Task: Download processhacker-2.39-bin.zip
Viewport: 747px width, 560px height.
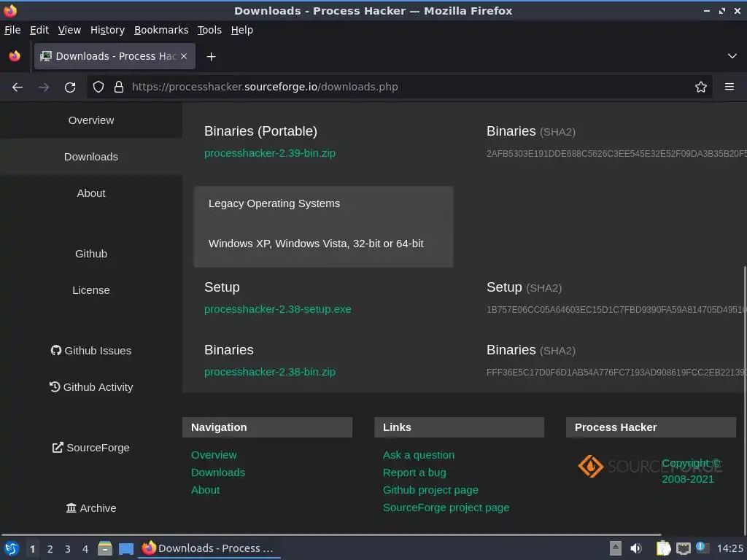Action: coord(270,153)
